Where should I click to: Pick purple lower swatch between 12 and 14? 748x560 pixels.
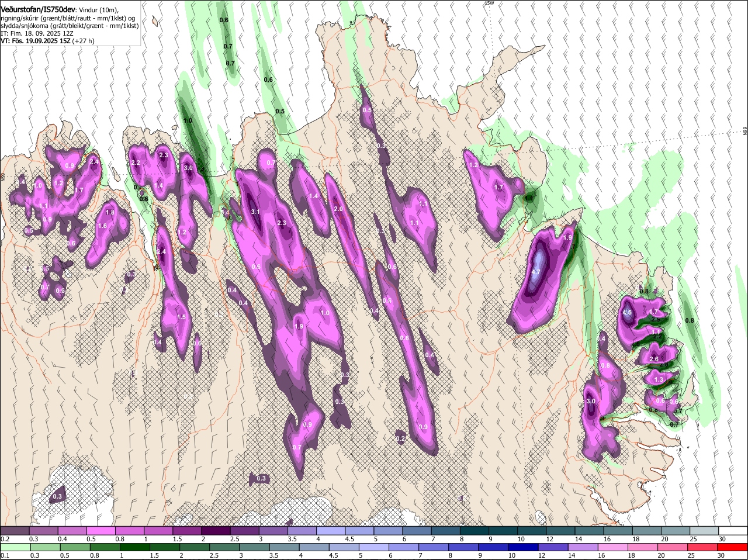click(554, 547)
